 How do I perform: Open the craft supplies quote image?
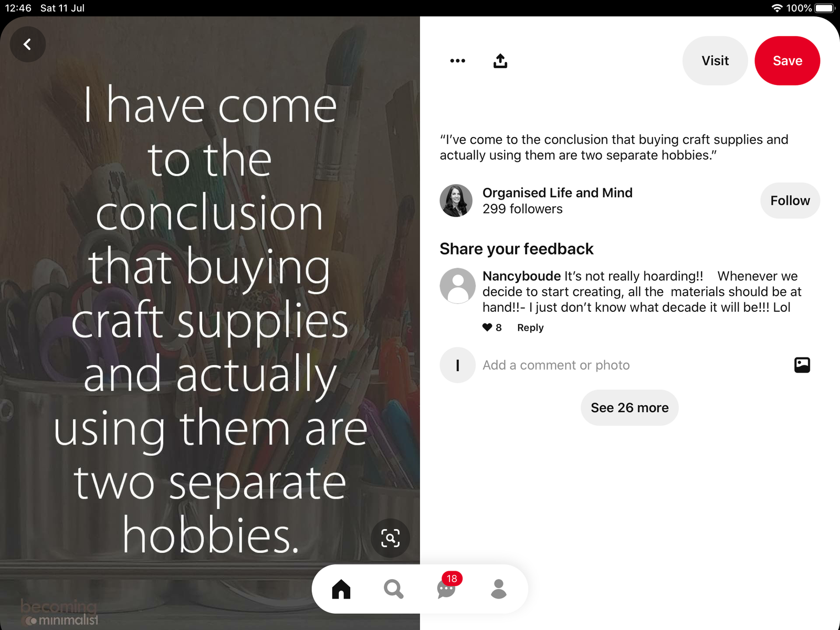[210, 323]
